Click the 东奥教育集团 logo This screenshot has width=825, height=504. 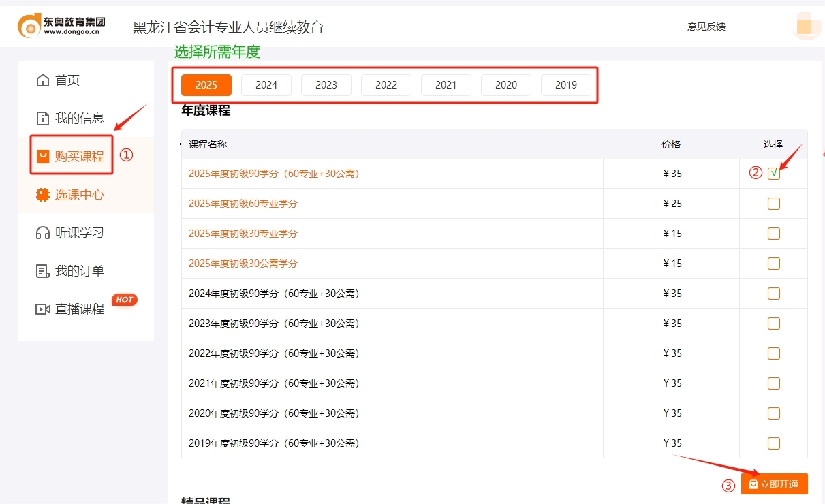[x=61, y=25]
